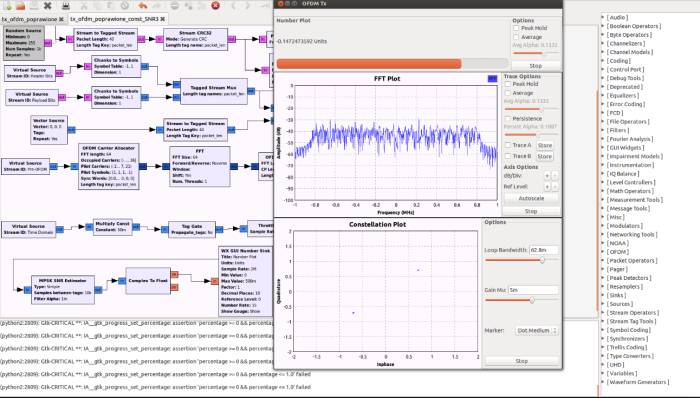Enable the Trace A checkbox
700x398 pixels.
(x=508, y=145)
